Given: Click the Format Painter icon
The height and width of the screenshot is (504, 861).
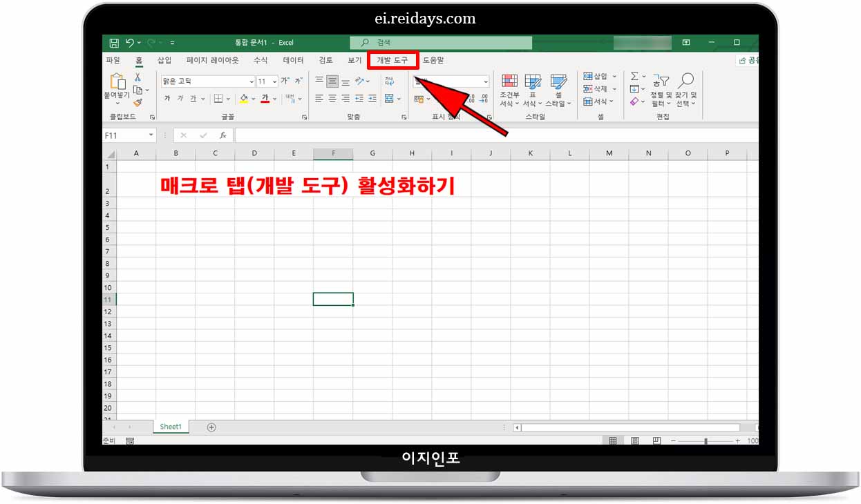Looking at the screenshot, I should pos(138,102).
